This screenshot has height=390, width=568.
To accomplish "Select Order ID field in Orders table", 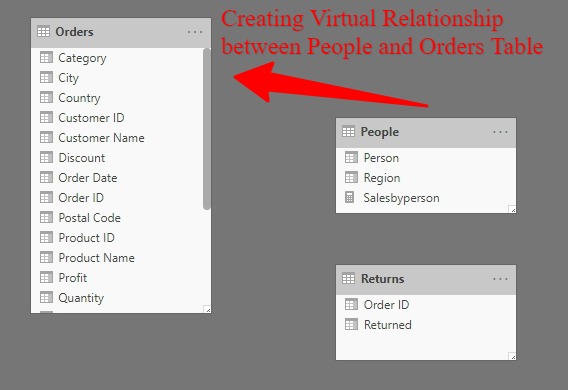I will 81,198.
